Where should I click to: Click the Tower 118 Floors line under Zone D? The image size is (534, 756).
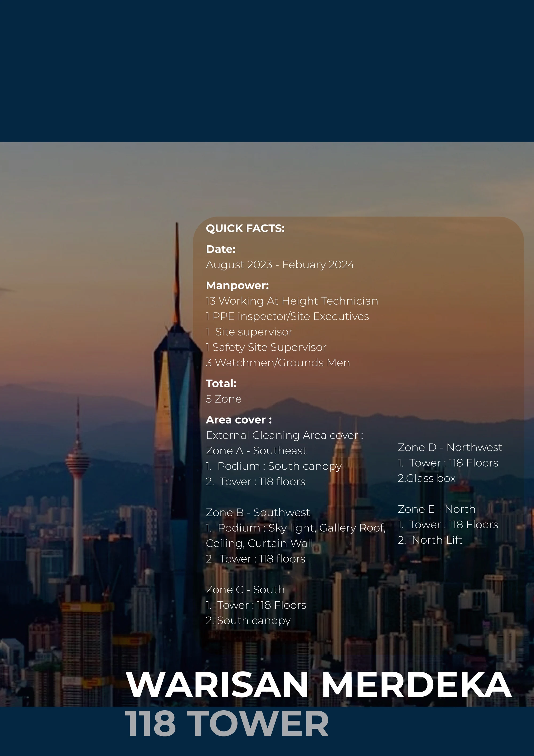[448, 463]
